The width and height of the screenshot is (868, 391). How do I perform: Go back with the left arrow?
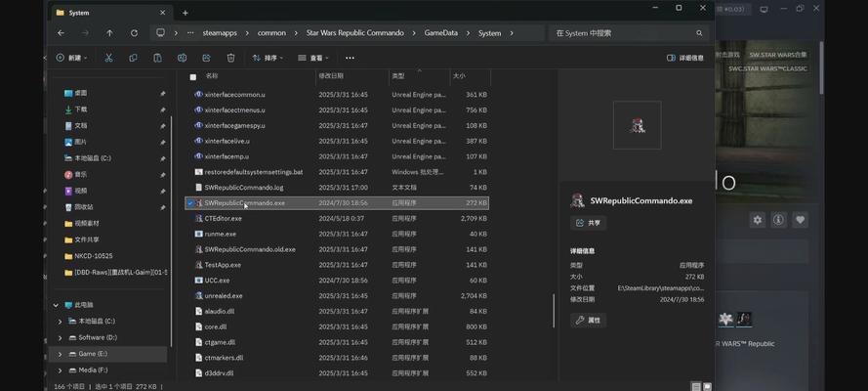61,33
